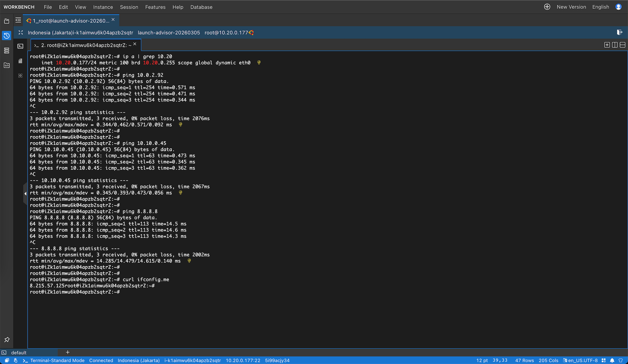Viewport: 628px width, 364px height.
Task: Open the code folder sidebar icon
Action: pos(7,65)
